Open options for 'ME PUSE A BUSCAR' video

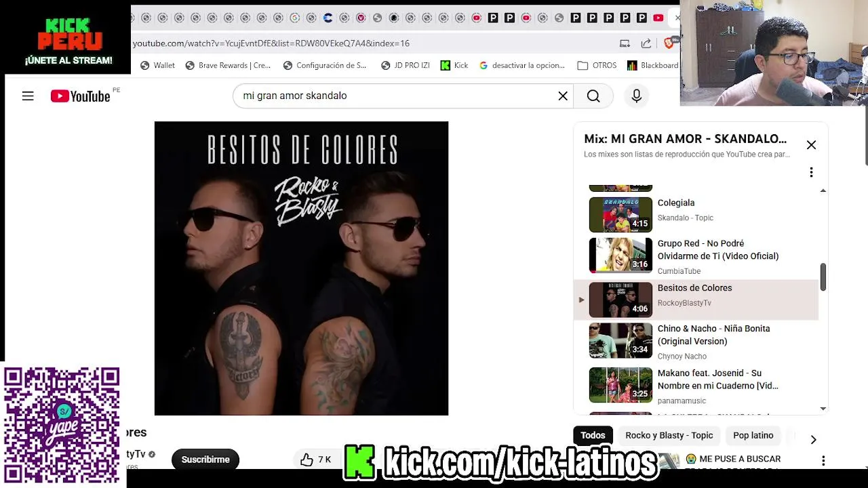tap(823, 460)
